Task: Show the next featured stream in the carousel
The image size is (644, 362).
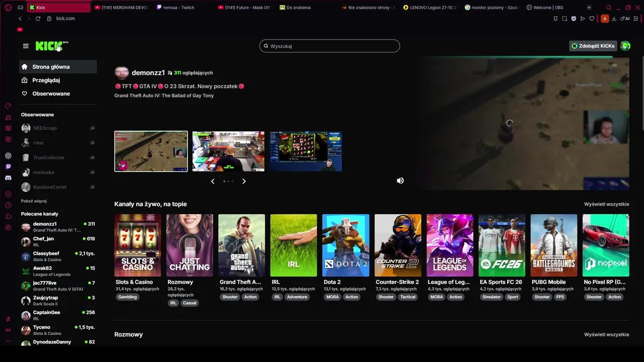Action: coord(244,181)
